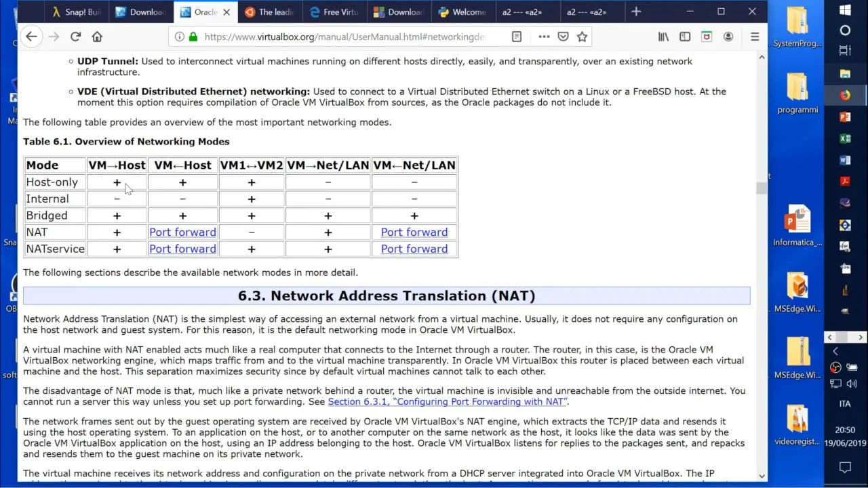Open the Firefox library

pos(663,37)
